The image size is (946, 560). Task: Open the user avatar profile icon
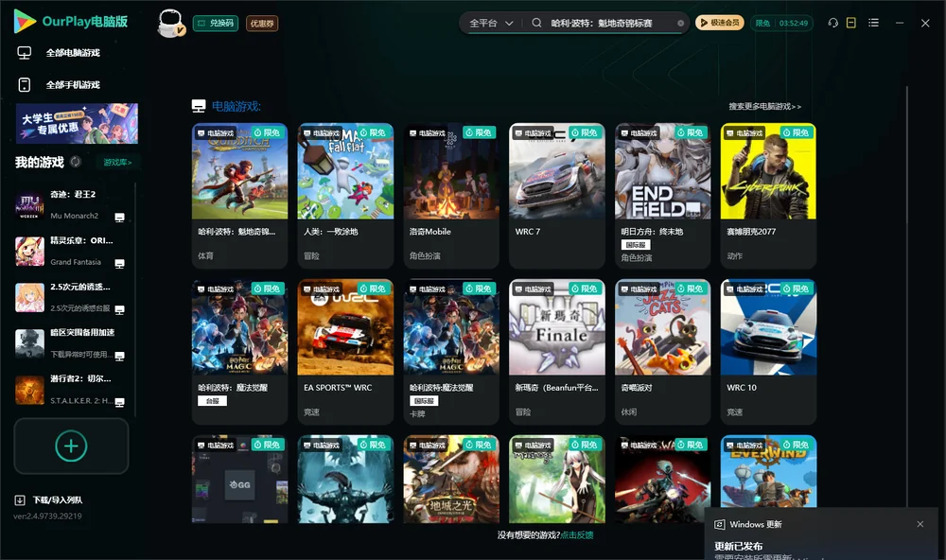click(170, 23)
